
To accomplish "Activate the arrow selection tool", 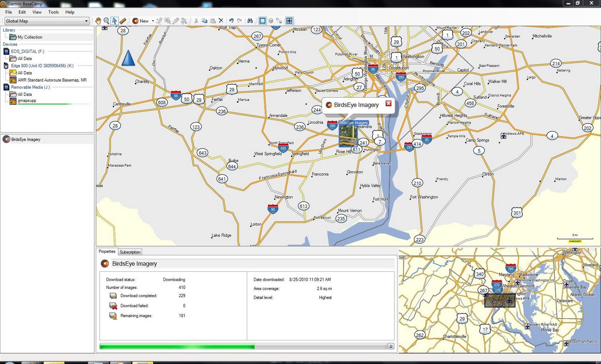I will 115,21.
